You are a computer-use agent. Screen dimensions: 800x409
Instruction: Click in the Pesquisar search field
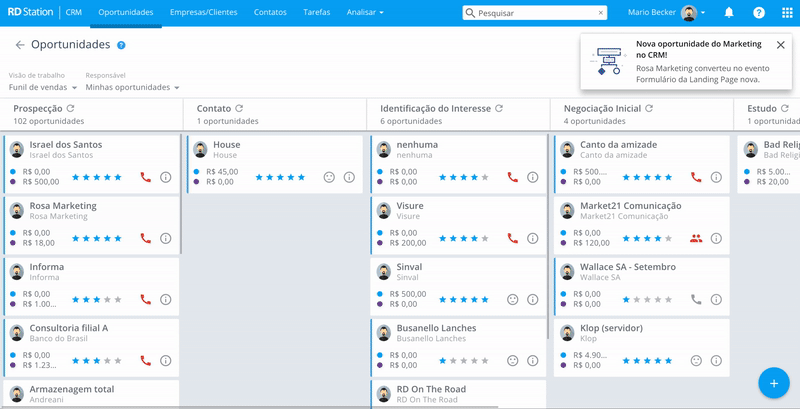coord(535,13)
